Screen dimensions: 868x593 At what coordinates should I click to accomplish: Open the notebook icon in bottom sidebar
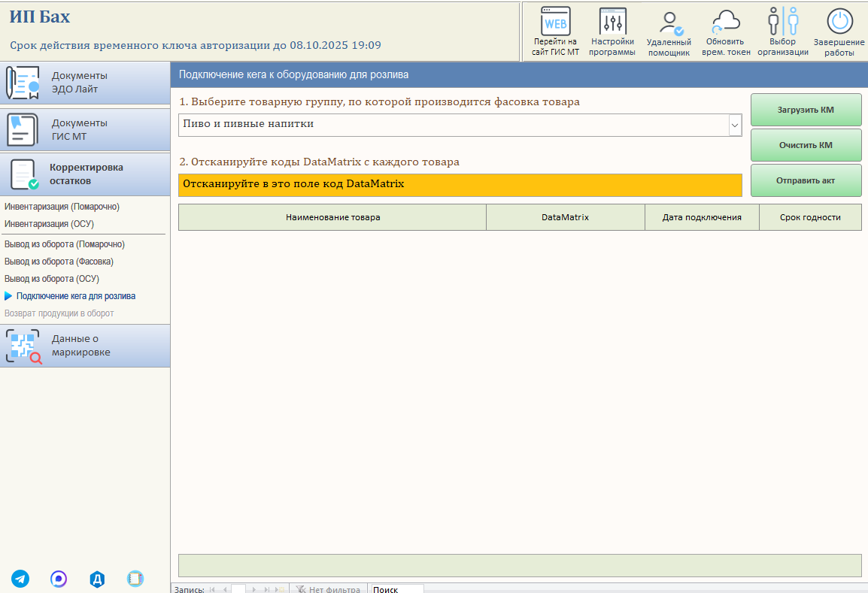135,579
